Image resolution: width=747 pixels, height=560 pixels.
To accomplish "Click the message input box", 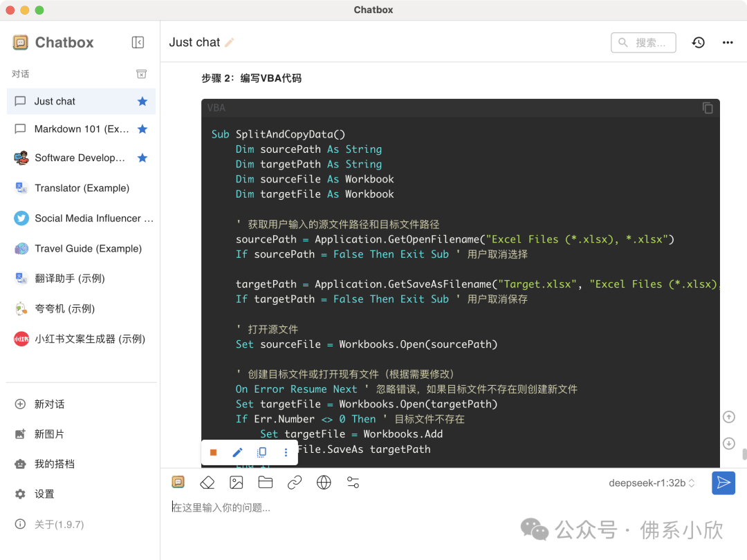I will tap(452, 507).
